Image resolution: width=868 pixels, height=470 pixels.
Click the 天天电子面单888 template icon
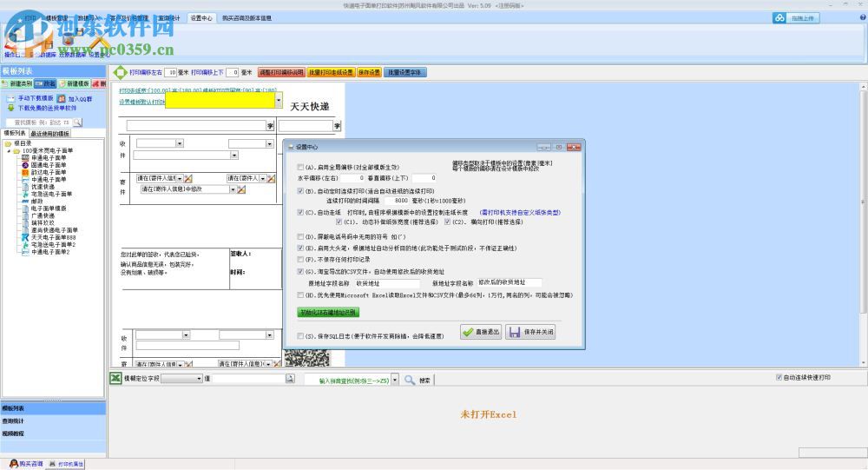tap(25, 237)
